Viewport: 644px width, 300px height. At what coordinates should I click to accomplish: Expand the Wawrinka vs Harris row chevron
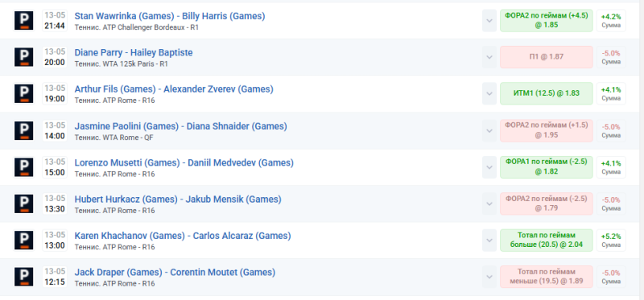tap(489, 21)
